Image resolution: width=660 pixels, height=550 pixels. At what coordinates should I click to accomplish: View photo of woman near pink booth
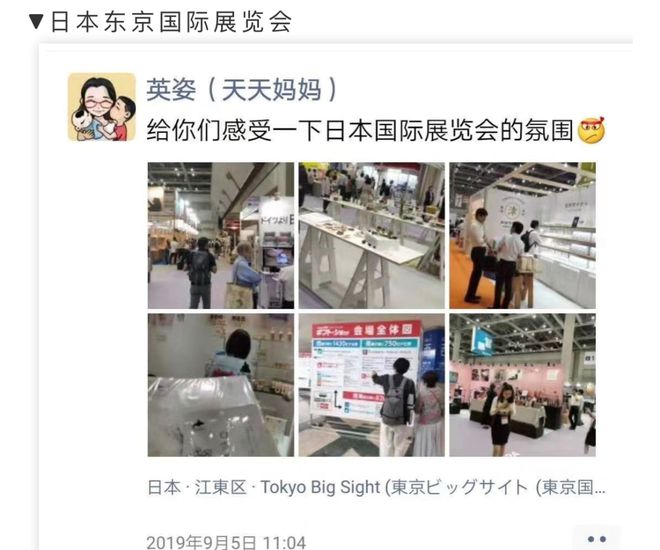[522, 385]
